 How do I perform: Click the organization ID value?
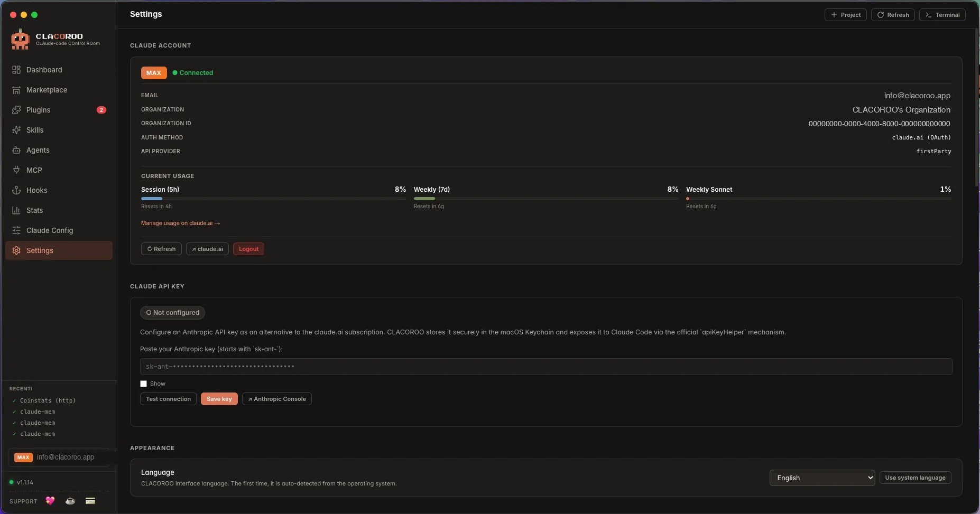pyautogui.click(x=879, y=124)
